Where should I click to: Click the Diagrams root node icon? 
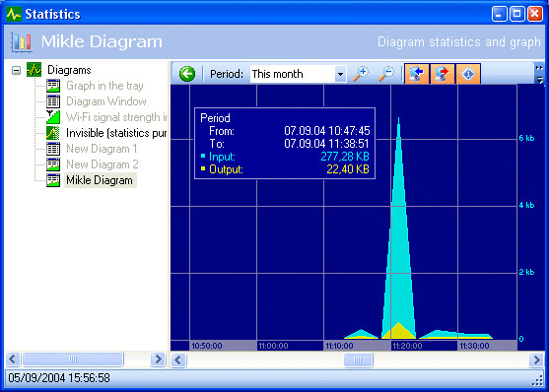click(x=34, y=70)
